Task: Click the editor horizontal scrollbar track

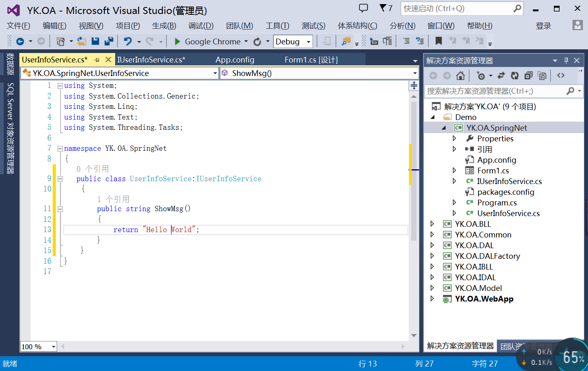Action: click(x=232, y=346)
